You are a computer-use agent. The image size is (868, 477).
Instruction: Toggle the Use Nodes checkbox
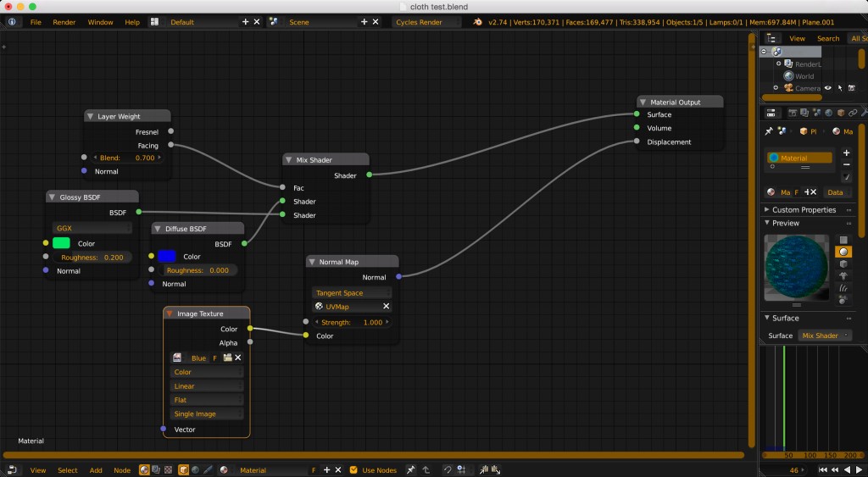(x=353, y=469)
